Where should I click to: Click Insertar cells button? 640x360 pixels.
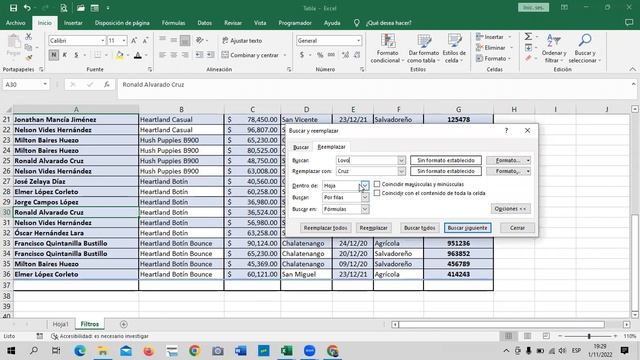point(490,37)
